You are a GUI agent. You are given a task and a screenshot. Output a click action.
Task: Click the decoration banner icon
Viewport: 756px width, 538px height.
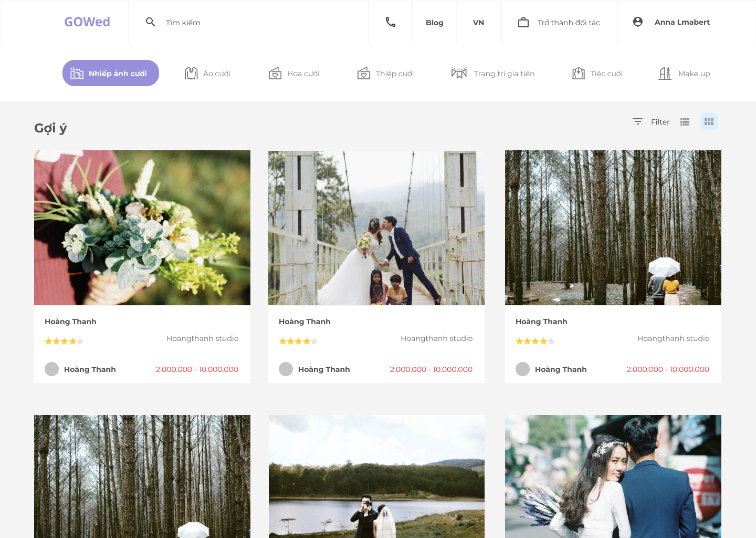(x=459, y=73)
